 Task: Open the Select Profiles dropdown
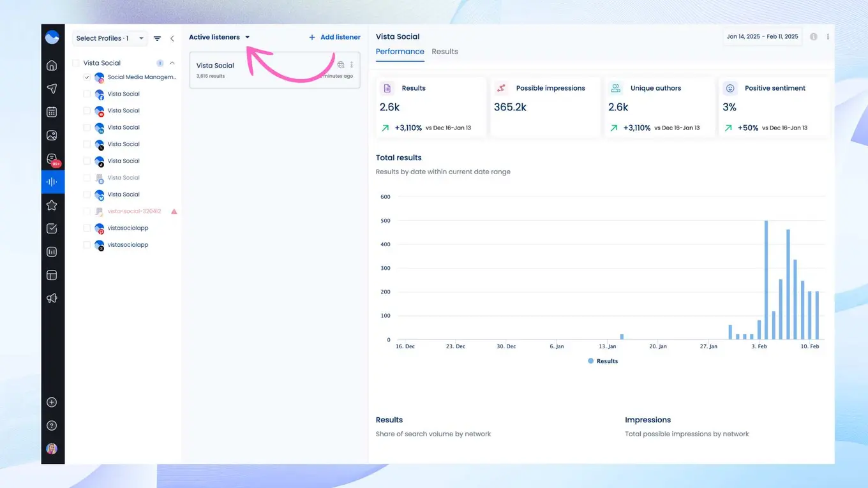(110, 38)
